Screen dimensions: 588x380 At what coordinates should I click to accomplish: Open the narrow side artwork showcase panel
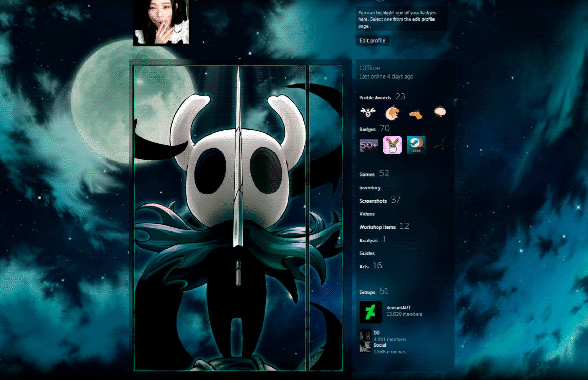(325, 218)
